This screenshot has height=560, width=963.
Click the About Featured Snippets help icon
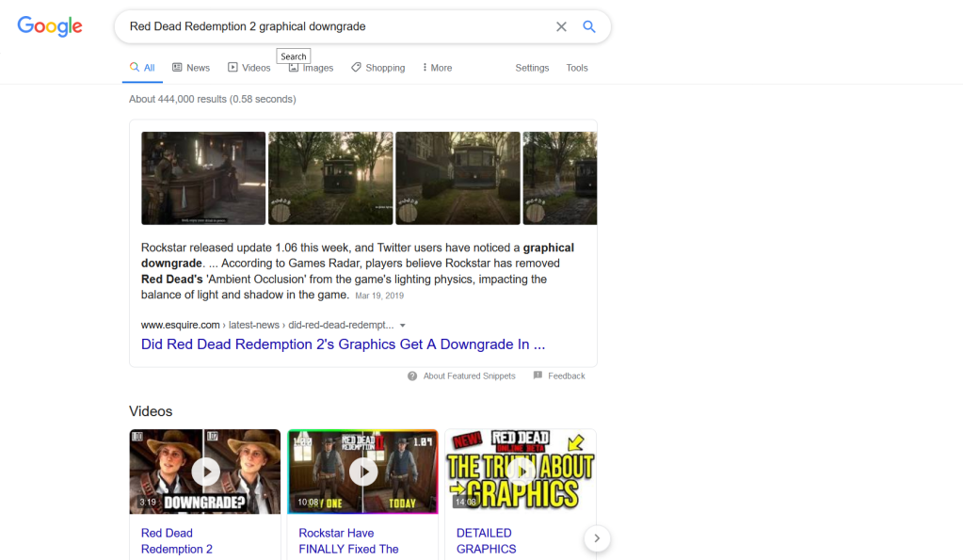412,376
